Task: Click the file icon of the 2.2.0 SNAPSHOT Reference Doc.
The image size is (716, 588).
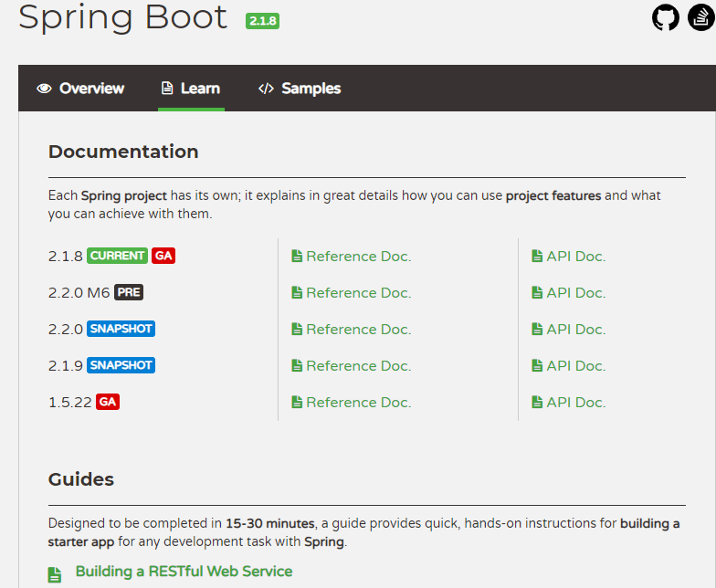Action: point(297,329)
